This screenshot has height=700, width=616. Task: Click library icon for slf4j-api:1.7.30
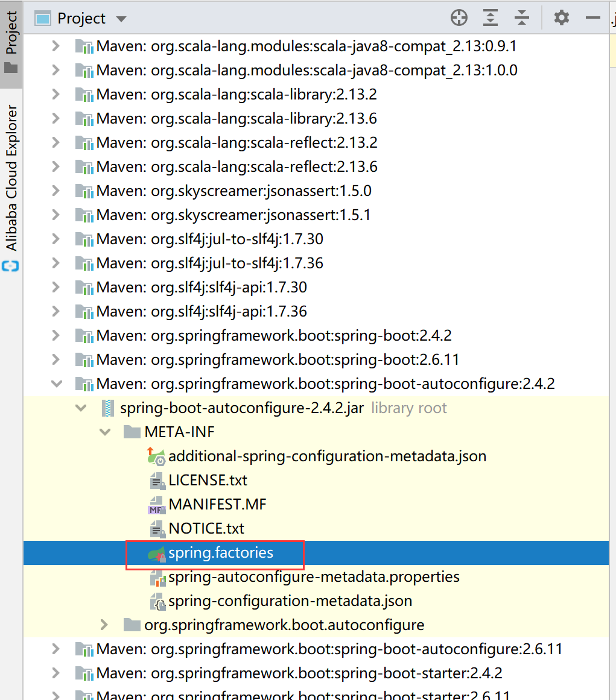pyautogui.click(x=84, y=288)
